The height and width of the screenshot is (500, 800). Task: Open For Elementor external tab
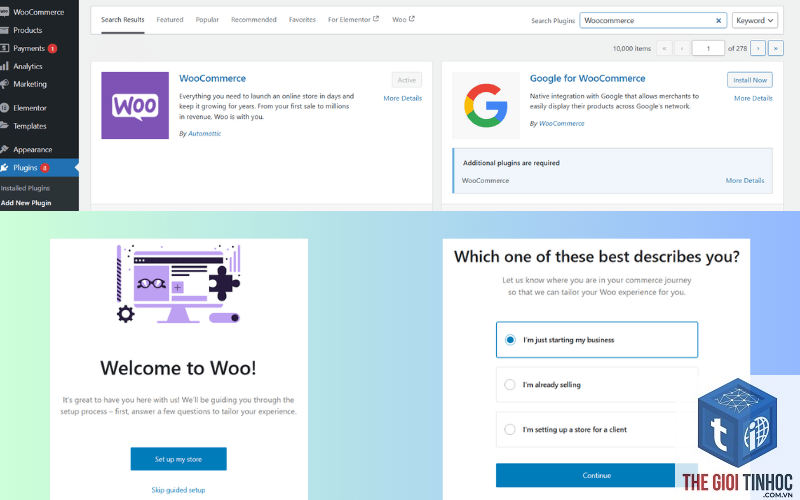[353, 20]
